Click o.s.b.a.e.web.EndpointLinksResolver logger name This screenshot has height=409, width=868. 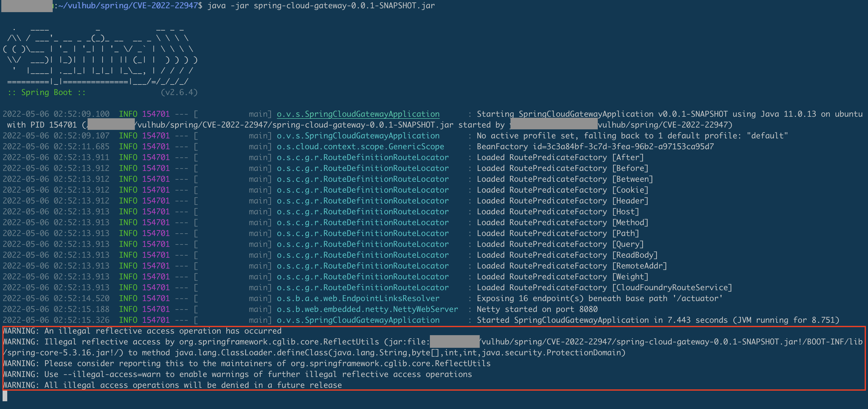click(358, 298)
